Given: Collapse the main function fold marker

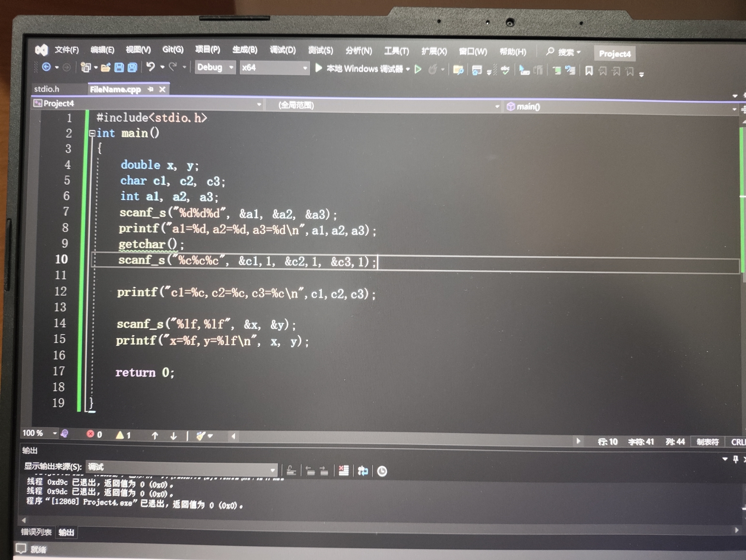Looking at the screenshot, I should tap(92, 133).
